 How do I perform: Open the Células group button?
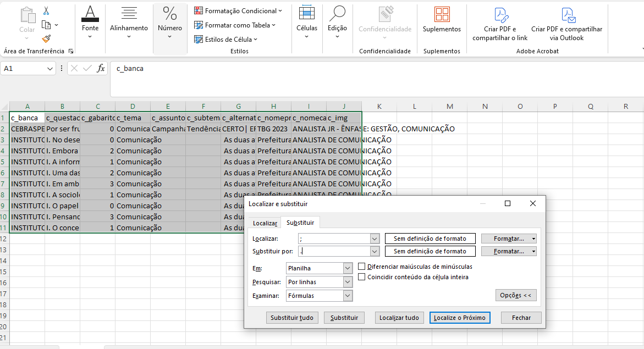(x=307, y=22)
